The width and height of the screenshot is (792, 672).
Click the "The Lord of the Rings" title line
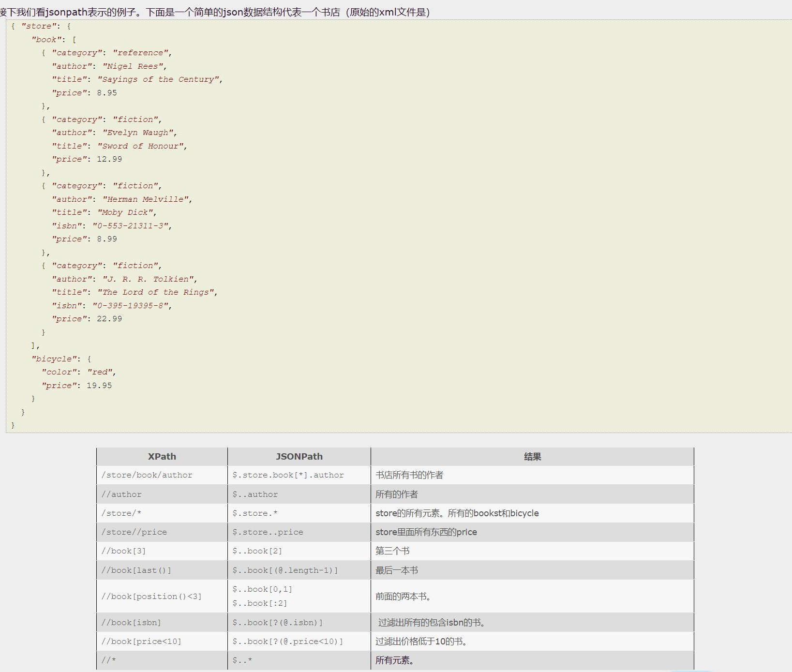click(x=135, y=292)
